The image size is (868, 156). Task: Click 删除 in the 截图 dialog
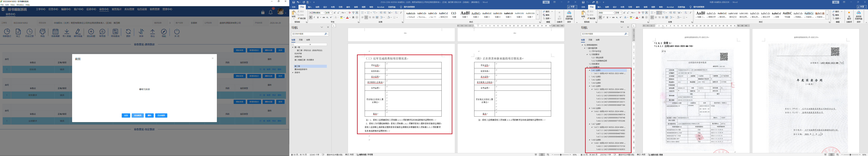coord(150,115)
